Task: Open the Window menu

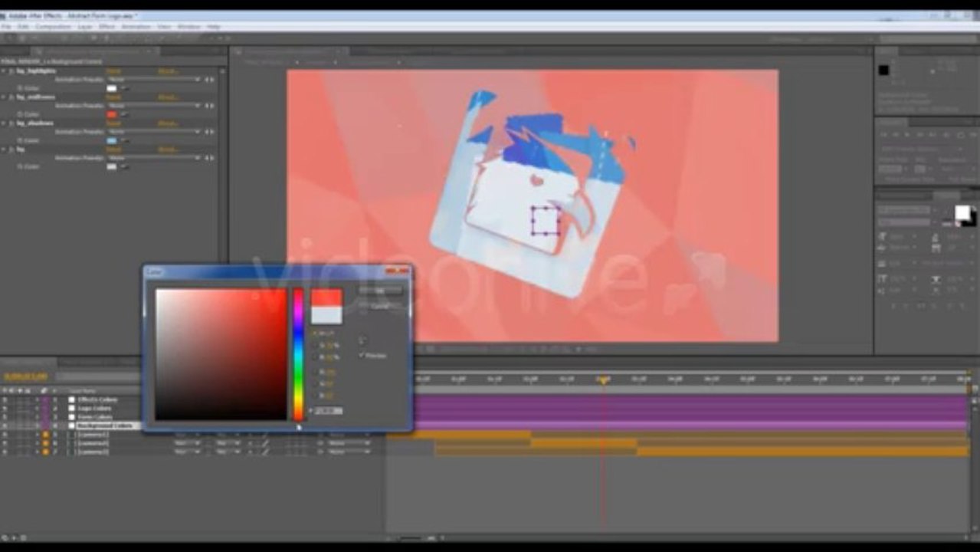Action: click(190, 27)
